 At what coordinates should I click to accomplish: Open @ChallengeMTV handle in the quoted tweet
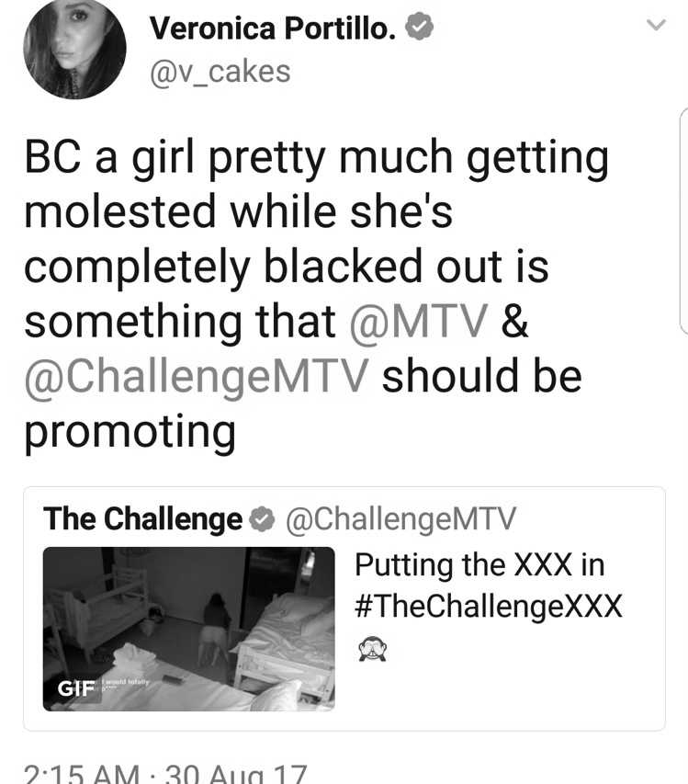pos(400,519)
